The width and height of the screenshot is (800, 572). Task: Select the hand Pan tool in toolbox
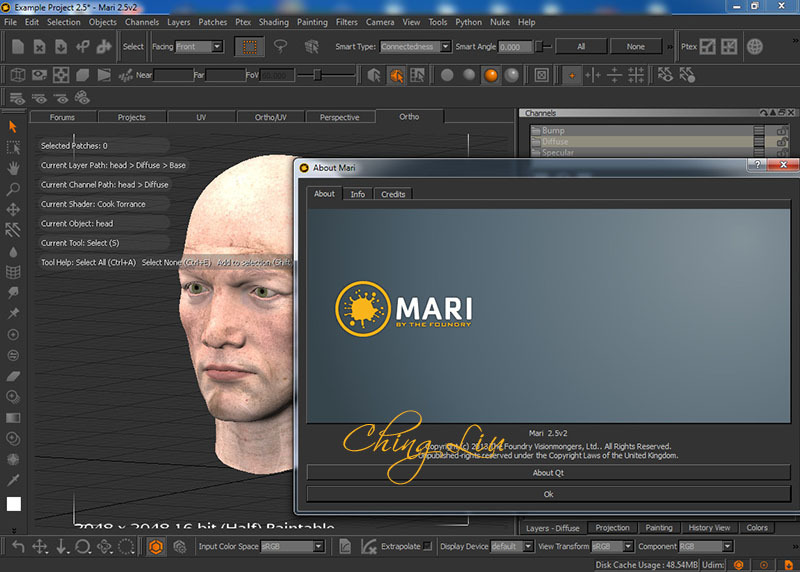pos(13,168)
